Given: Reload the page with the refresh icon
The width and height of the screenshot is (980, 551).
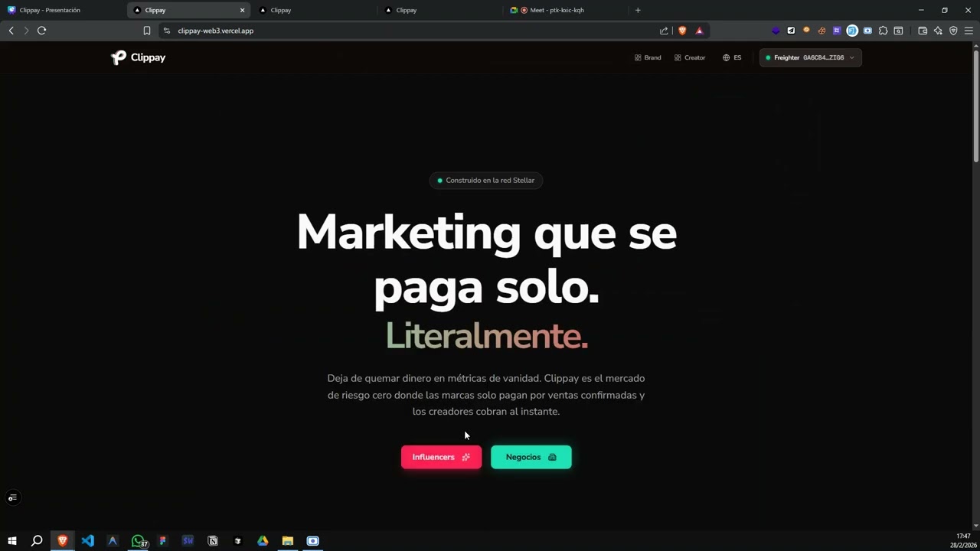Looking at the screenshot, I should pos(41,31).
